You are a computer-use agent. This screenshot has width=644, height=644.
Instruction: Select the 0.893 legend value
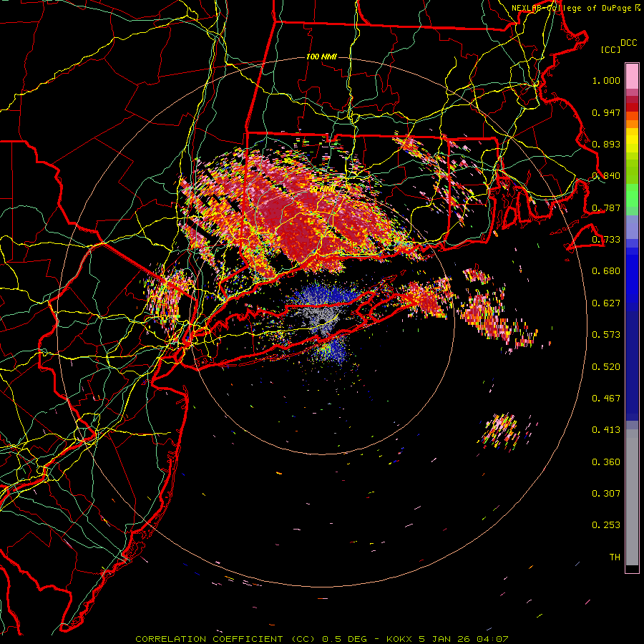[x=606, y=144]
